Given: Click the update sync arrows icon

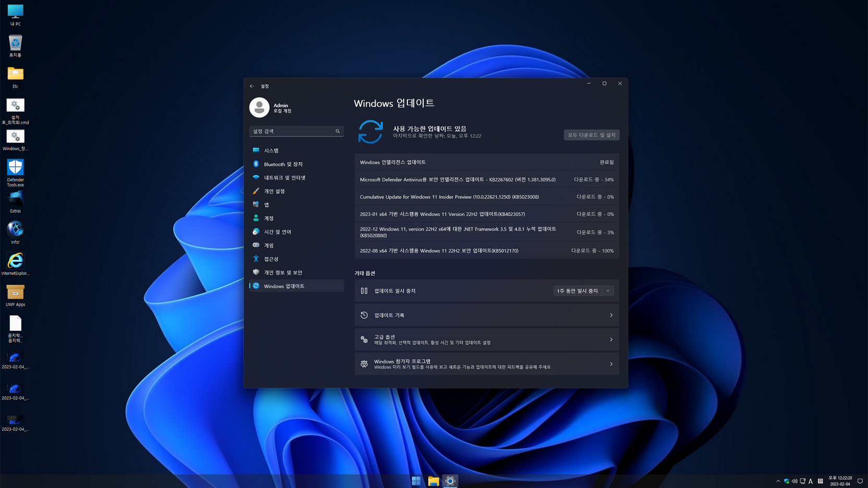Looking at the screenshot, I should click(x=370, y=131).
